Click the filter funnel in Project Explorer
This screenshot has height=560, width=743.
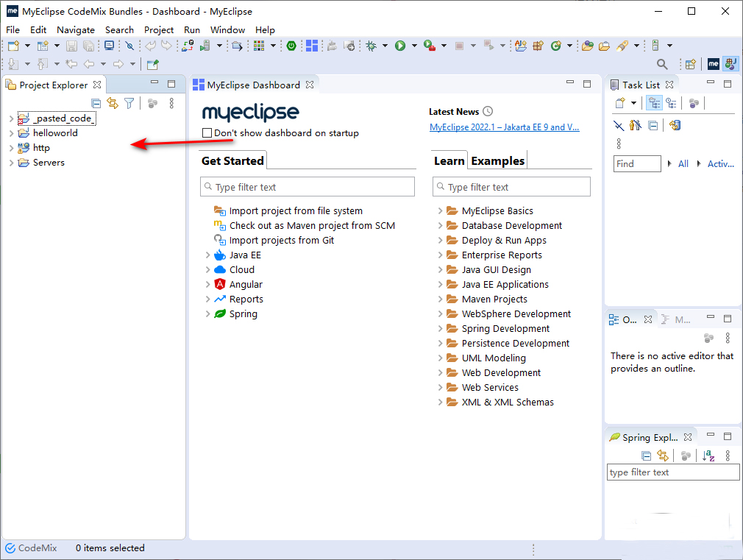click(x=129, y=104)
